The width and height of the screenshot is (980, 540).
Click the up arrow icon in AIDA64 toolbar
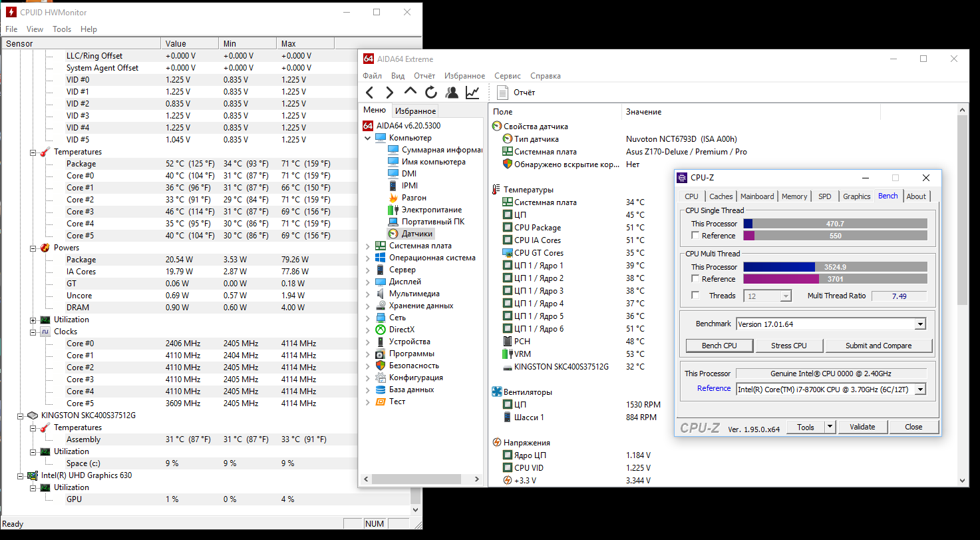pos(410,92)
